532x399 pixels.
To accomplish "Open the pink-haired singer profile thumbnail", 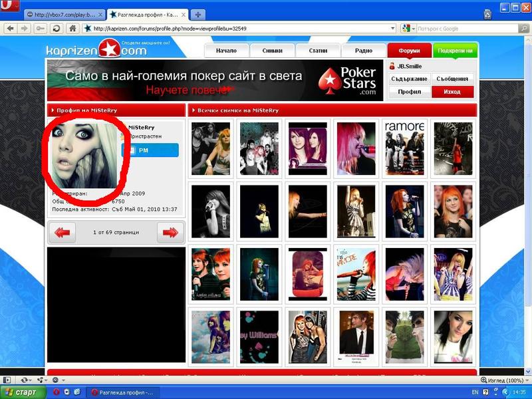I will pos(356,149).
